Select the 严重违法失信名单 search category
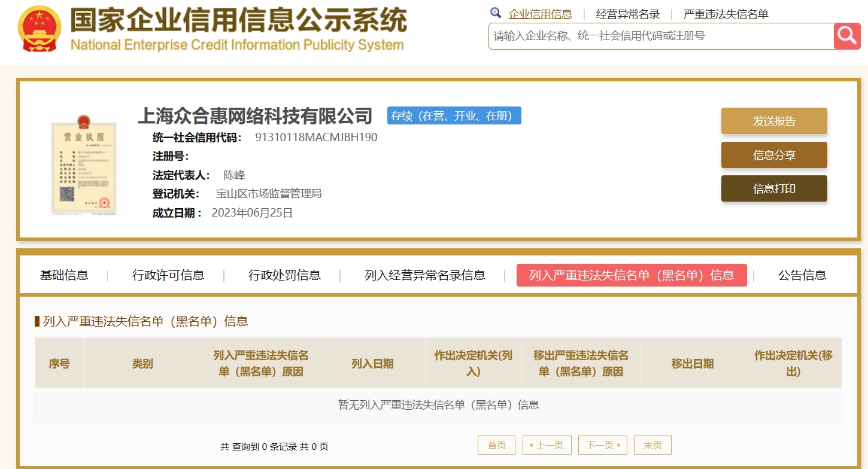Screen dimensions: 868x469 click(x=726, y=14)
